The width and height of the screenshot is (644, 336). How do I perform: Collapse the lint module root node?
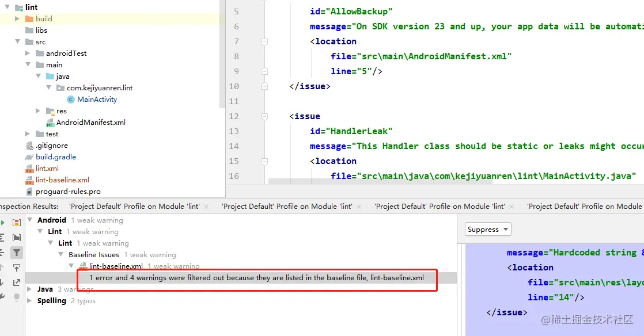point(7,7)
